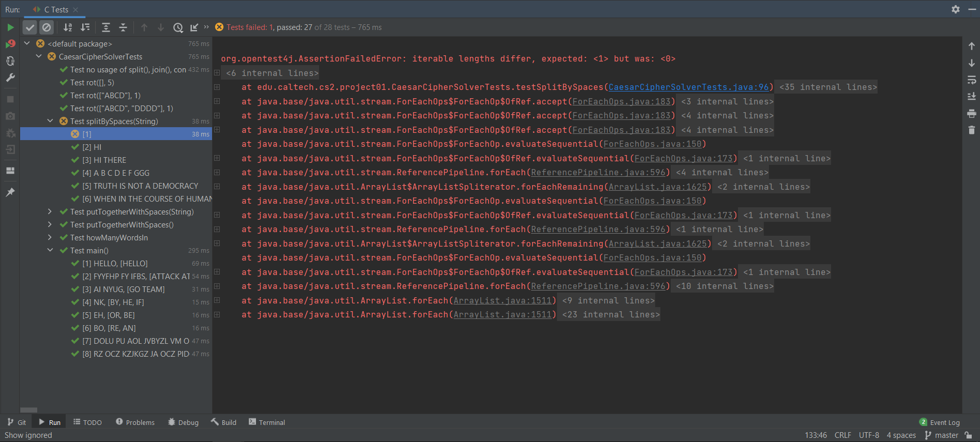Click the UTF-8 encoding in status bar

point(869,435)
